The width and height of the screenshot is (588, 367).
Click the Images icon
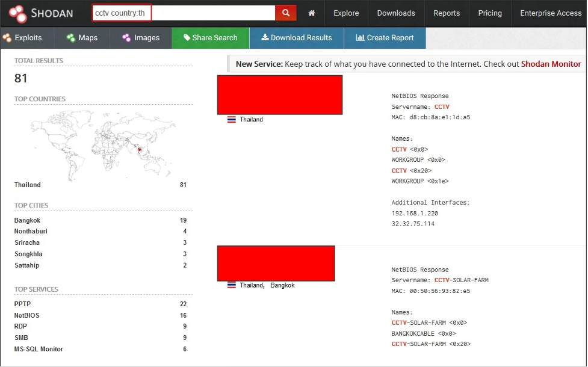[x=126, y=37]
